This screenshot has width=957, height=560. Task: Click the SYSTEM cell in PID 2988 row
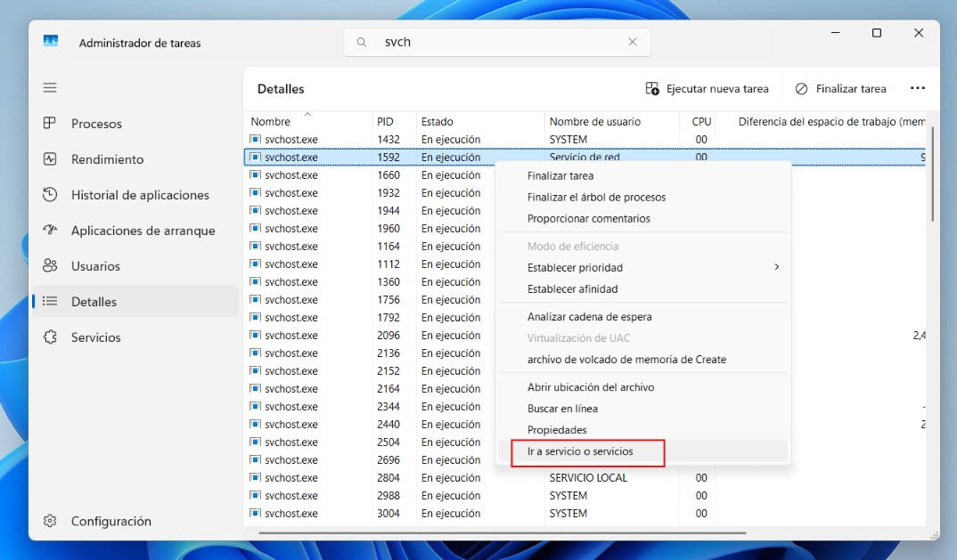pos(568,495)
